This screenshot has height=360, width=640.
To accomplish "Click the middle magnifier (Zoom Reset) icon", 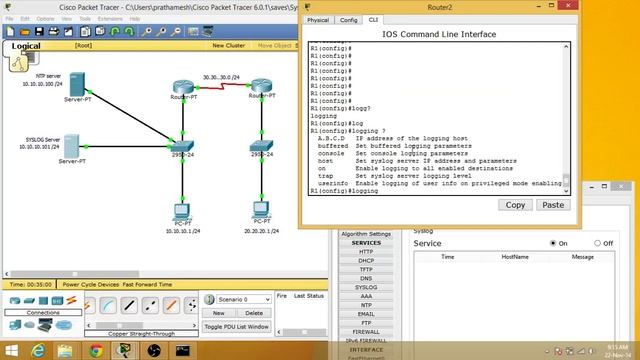I will pyautogui.click(x=161, y=31).
